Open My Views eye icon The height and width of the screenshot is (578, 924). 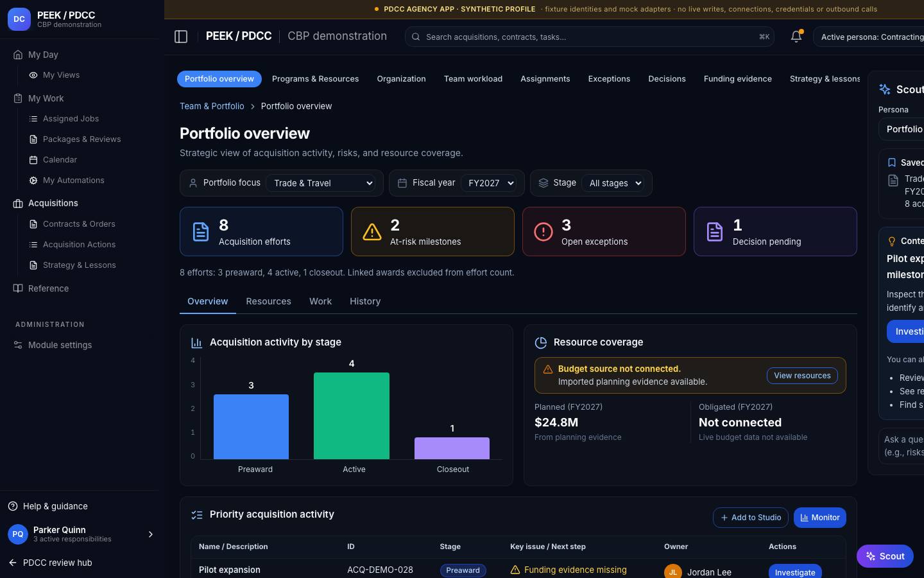[33, 75]
